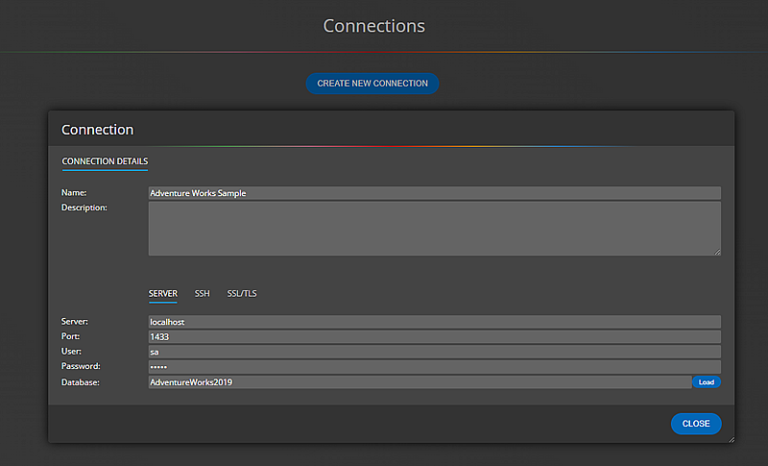Click the User field containing sa

click(434, 352)
